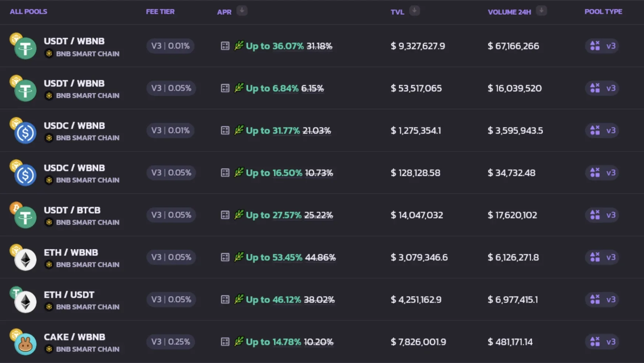Open APR calculator icon for USDT/WBNB 0.01% pool
Screen dimensions: 644x363
[225, 46]
